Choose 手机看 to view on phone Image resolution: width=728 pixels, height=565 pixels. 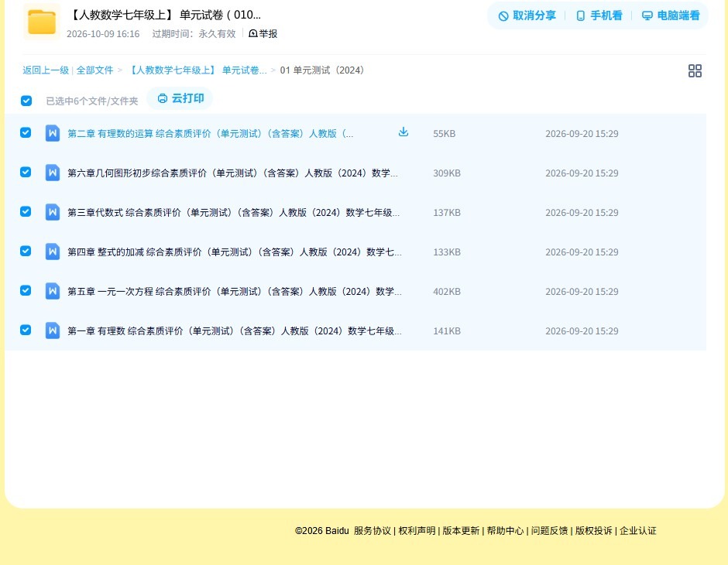point(599,15)
